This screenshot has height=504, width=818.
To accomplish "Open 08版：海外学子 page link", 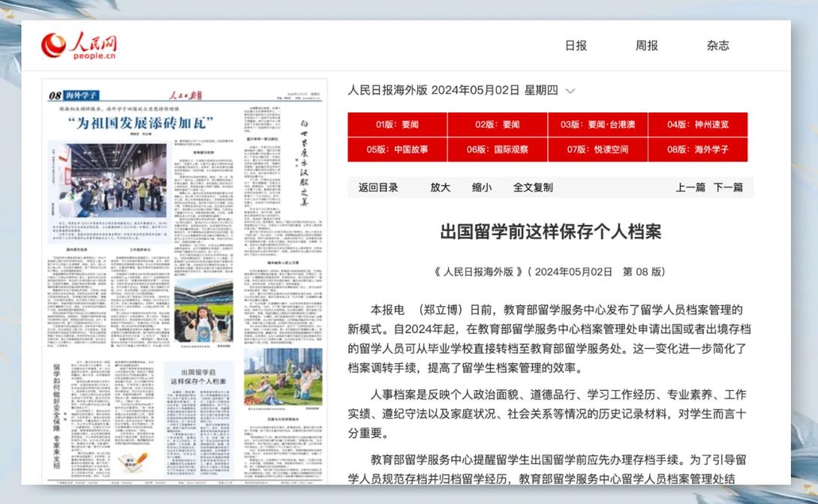I will tap(697, 149).
